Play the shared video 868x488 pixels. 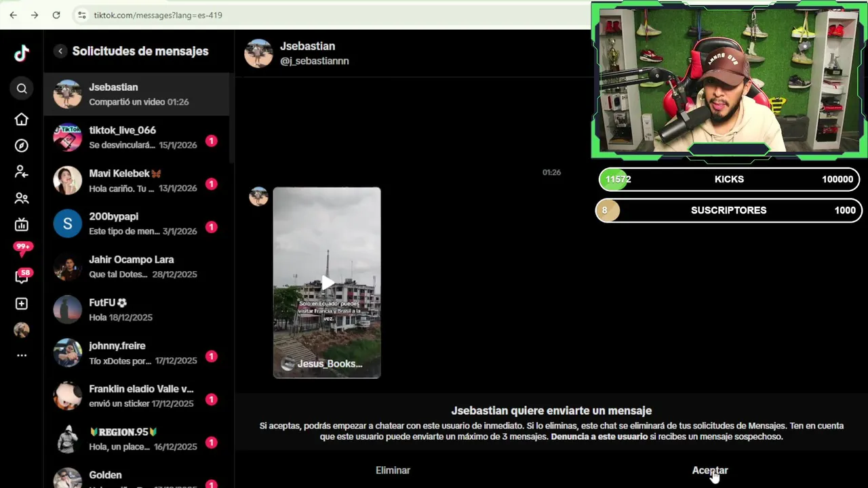point(327,283)
